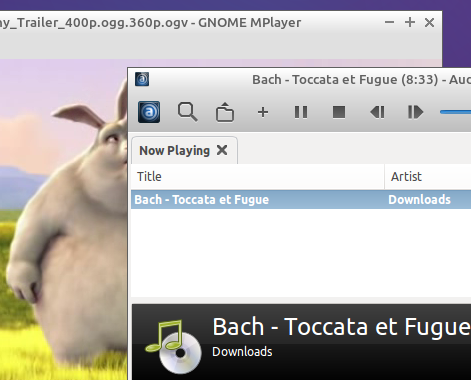Open the search tool in Audacious
471x380 pixels.
tap(187, 112)
